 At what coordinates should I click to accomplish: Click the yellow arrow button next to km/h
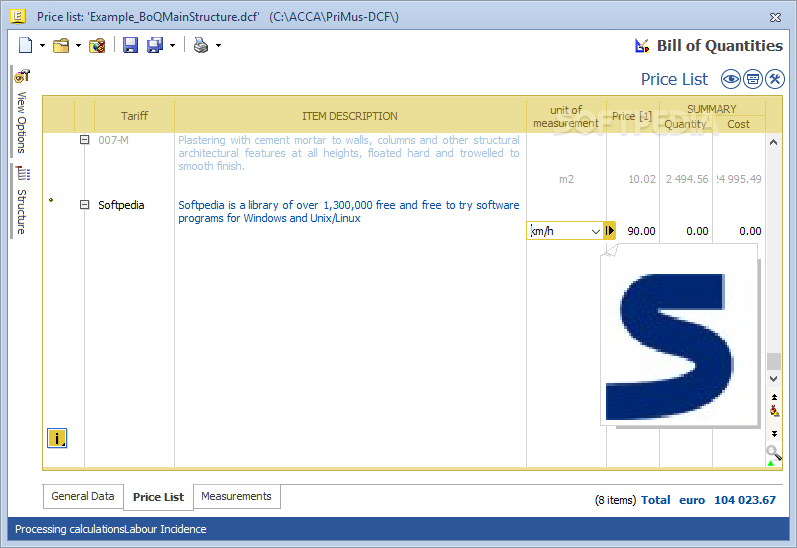click(x=609, y=231)
